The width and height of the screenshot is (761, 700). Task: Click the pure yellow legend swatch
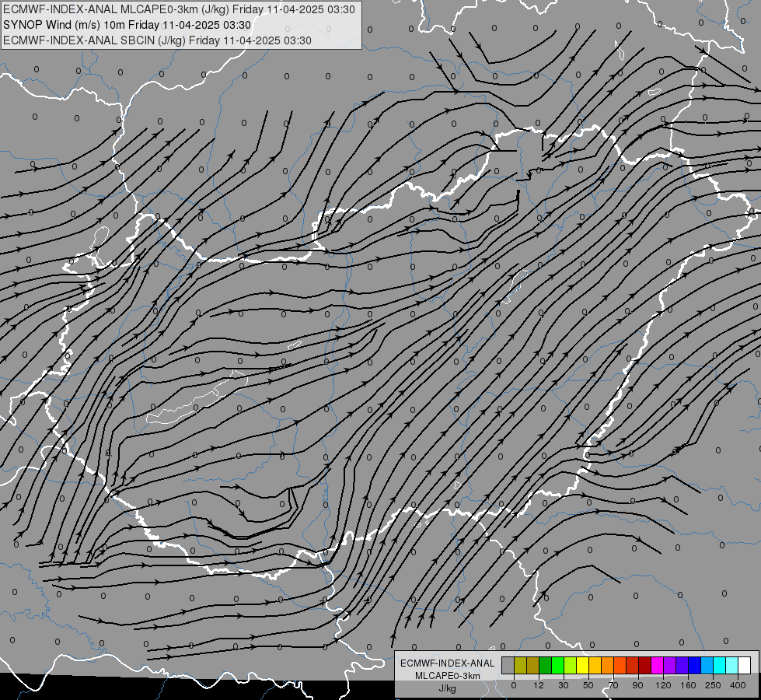(x=583, y=665)
